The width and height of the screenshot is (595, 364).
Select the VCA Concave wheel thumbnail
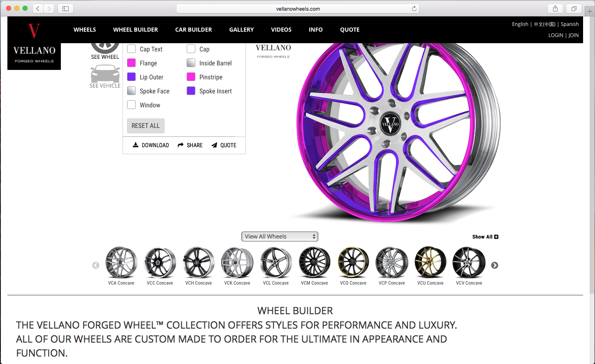[121, 262]
